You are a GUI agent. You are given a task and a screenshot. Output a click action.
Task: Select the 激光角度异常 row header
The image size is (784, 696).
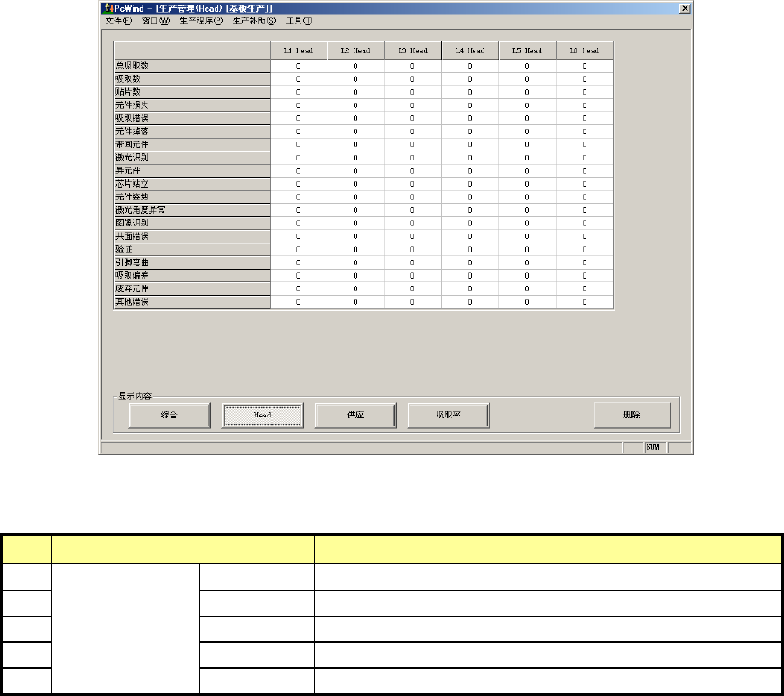click(x=192, y=210)
